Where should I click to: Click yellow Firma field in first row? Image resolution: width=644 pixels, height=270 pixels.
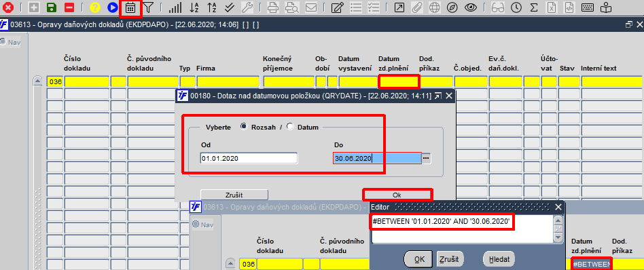228,81
